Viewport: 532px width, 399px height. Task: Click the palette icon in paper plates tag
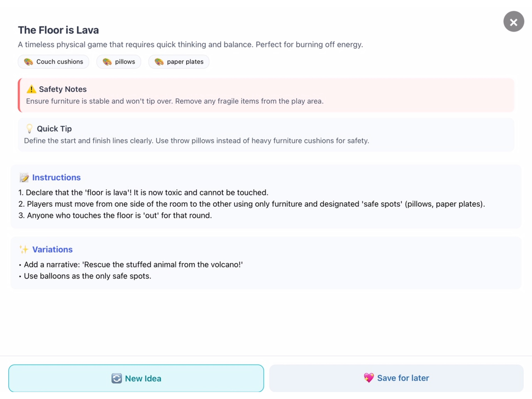click(x=159, y=62)
